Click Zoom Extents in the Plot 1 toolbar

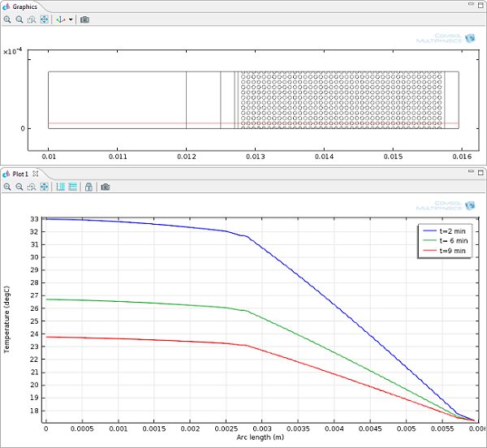click(43, 187)
